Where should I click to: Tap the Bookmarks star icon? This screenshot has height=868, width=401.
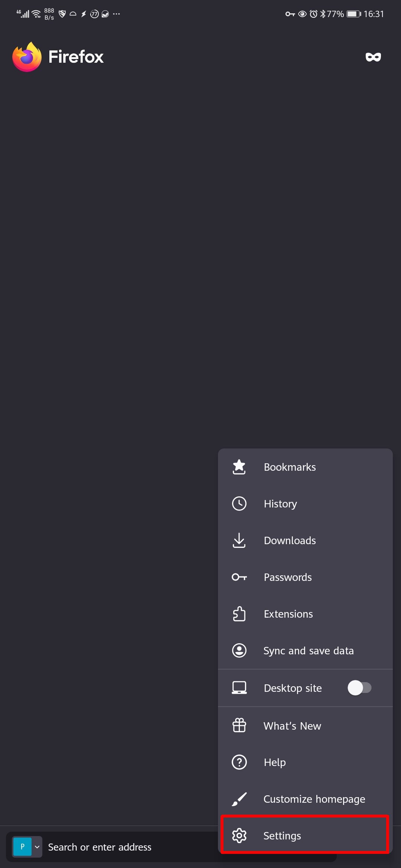point(239,467)
